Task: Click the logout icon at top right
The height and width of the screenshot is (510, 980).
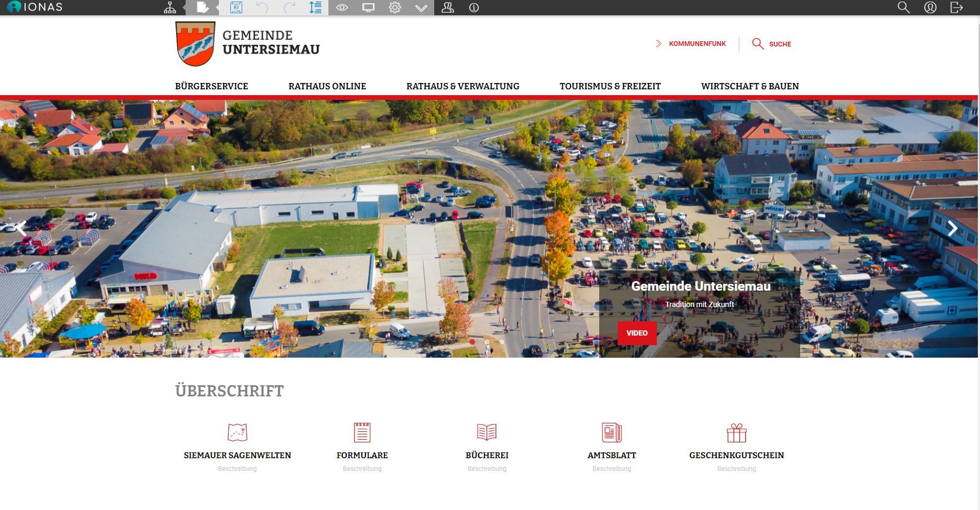Action: [956, 7]
